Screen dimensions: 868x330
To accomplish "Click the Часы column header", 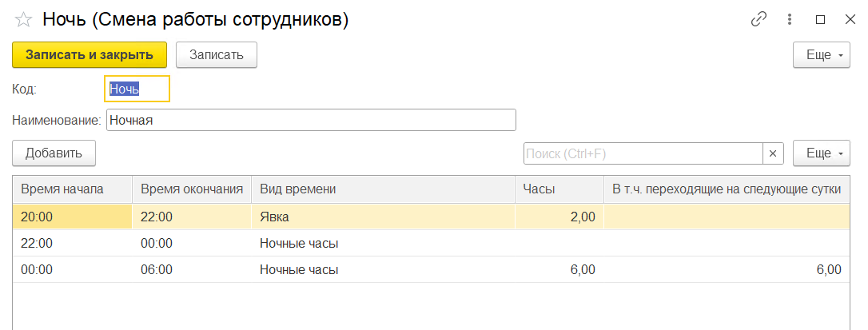I will (x=559, y=189).
